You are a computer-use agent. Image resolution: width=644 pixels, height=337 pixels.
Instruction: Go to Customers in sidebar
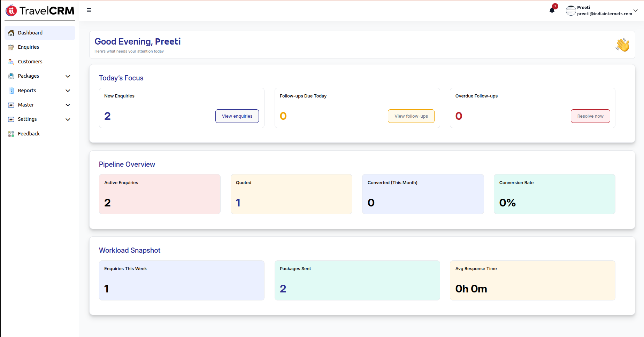[x=30, y=62]
